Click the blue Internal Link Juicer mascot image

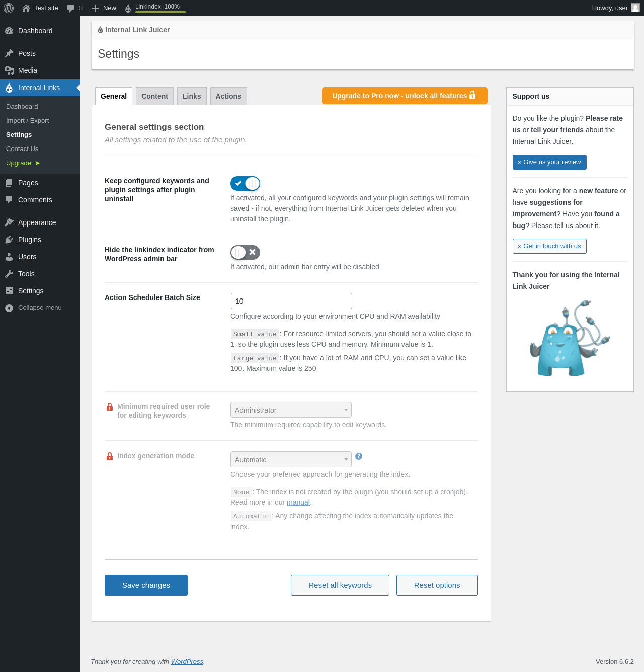[x=570, y=337]
